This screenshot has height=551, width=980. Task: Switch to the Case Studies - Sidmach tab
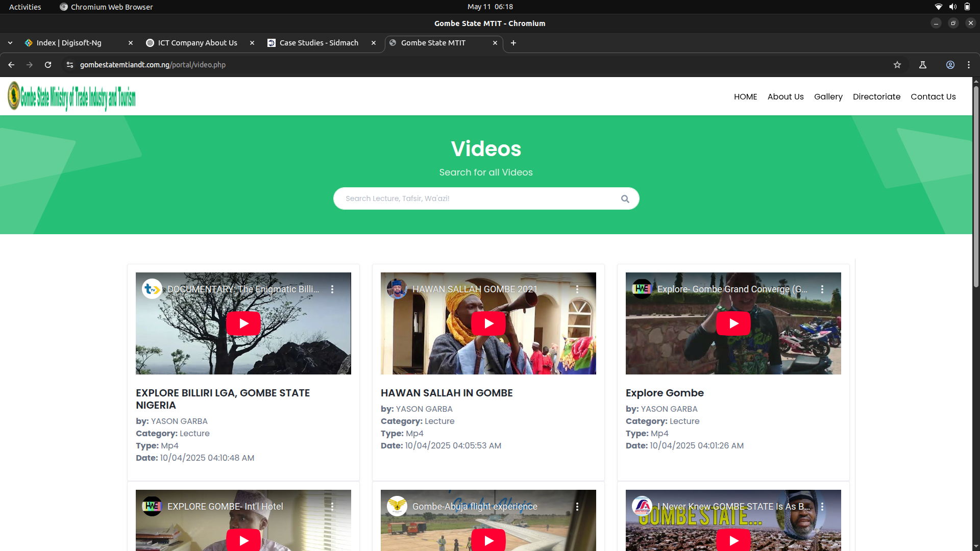click(x=319, y=43)
